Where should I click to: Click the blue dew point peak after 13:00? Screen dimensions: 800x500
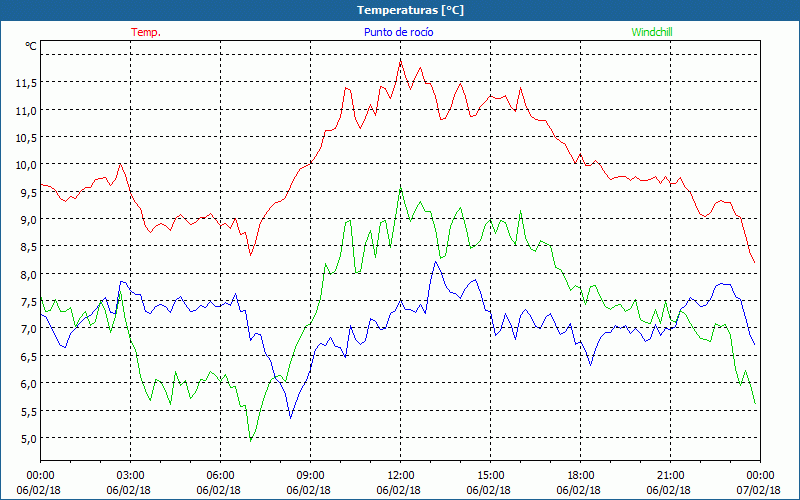click(435, 262)
